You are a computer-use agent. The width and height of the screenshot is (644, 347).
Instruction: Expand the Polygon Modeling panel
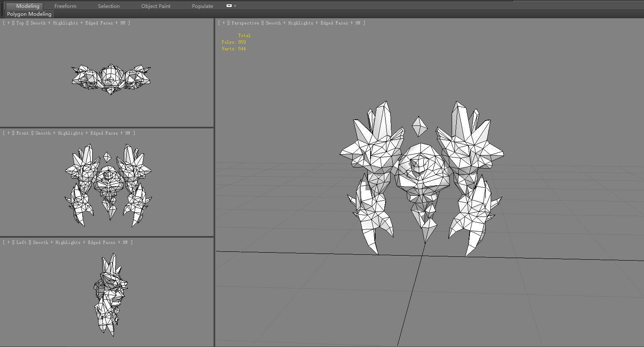click(x=29, y=14)
